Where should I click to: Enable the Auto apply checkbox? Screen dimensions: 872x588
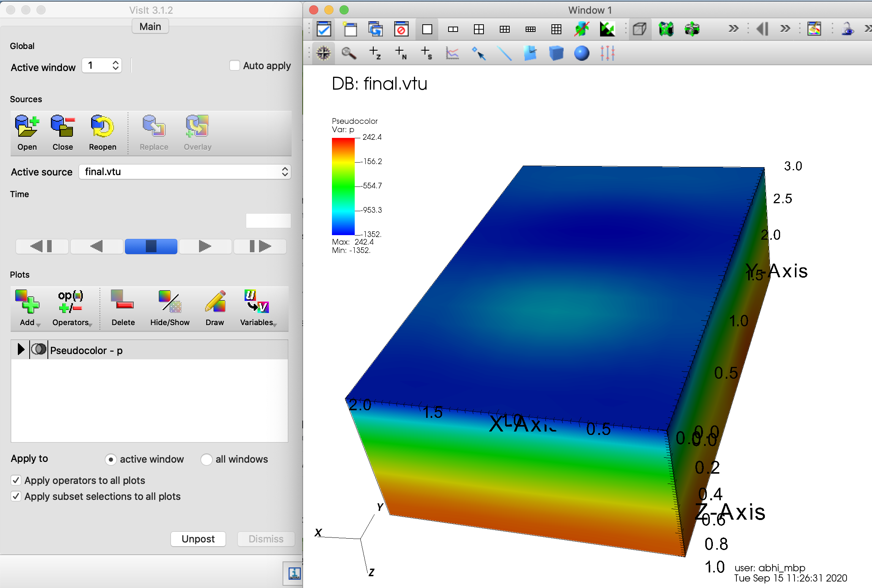[235, 66]
